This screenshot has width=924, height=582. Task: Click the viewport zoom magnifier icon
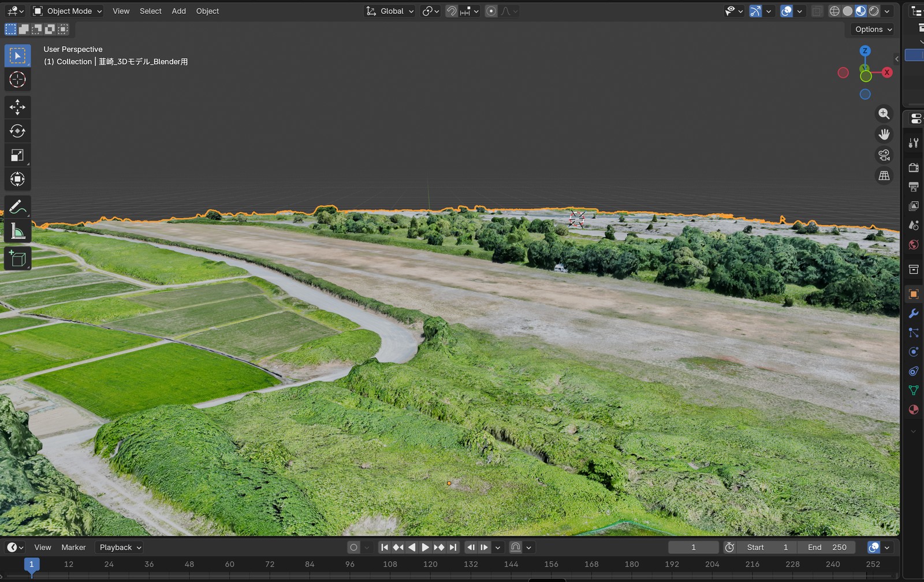click(884, 114)
